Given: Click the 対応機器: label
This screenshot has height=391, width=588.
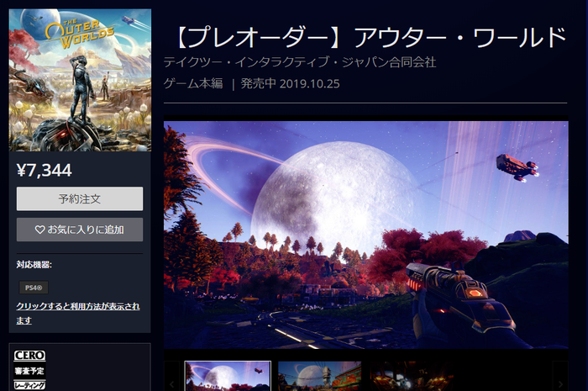Looking at the screenshot, I should coord(34,265).
